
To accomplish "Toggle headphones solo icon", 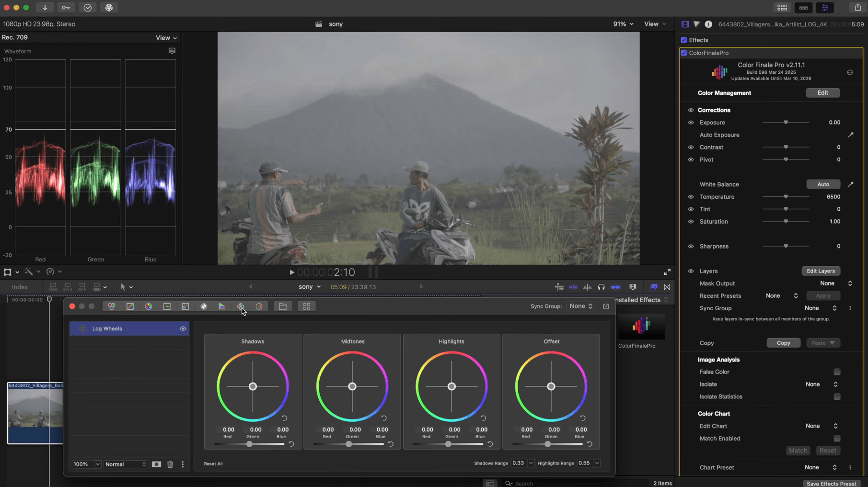I will (601, 287).
